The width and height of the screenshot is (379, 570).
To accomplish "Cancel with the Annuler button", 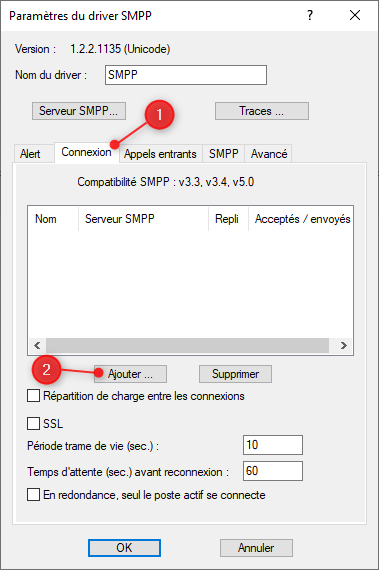I will click(256, 548).
